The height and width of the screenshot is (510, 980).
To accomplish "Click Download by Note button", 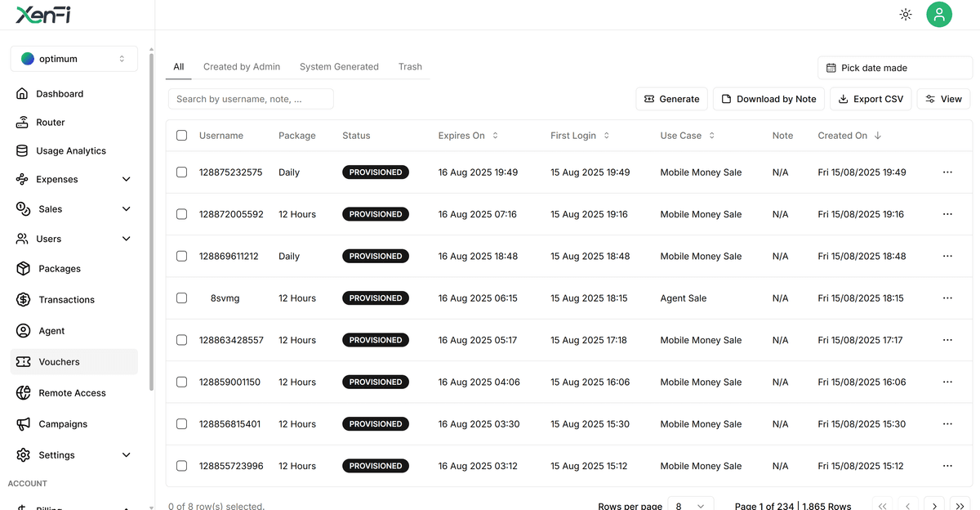I will tap(768, 99).
